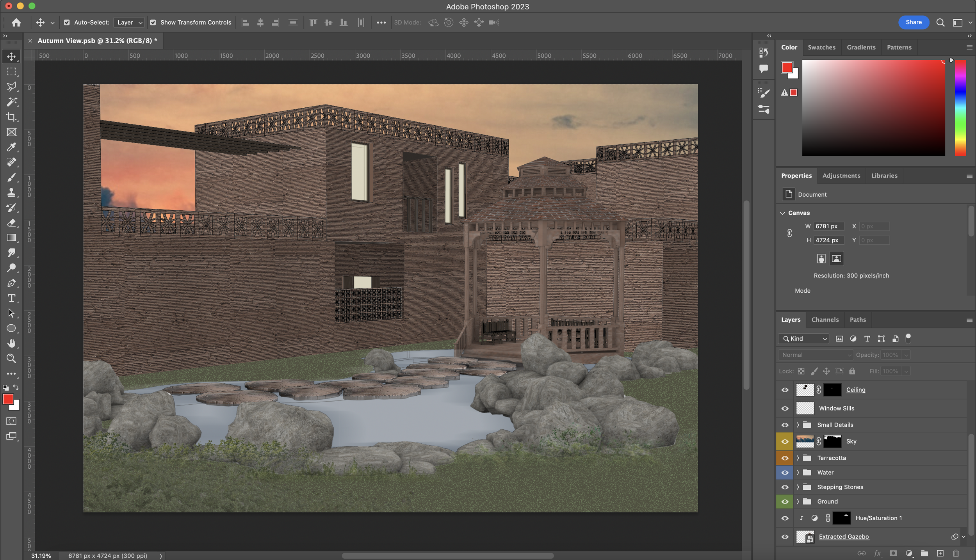Open the layer filter Kind dropdown
The image size is (976, 560).
coord(803,339)
